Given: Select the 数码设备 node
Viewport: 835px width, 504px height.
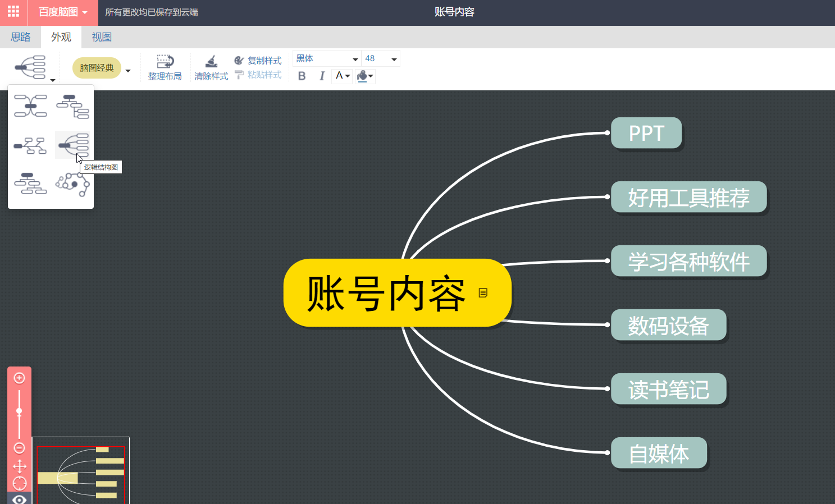Looking at the screenshot, I should [668, 325].
